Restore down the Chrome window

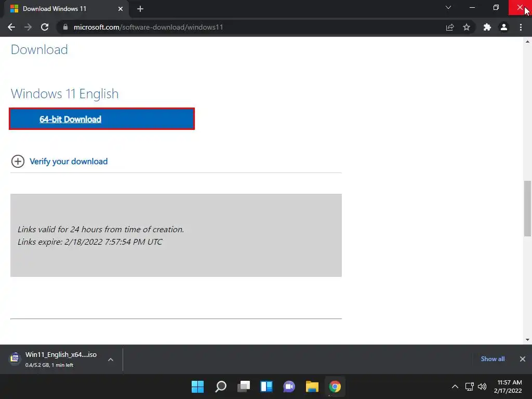click(496, 7)
